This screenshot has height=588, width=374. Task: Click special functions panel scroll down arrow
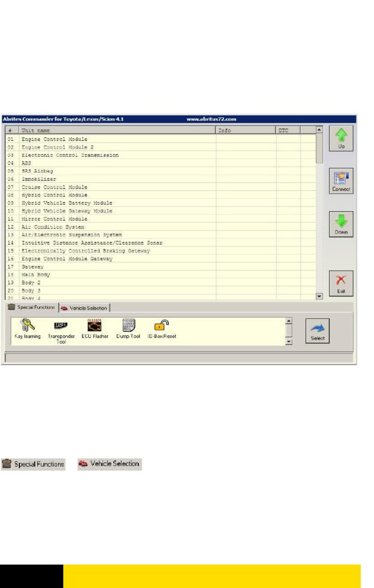288,342
